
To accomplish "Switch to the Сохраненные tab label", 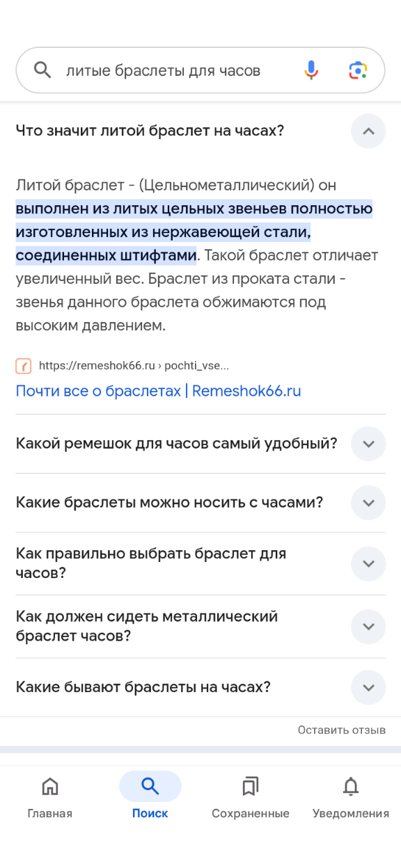I will click(251, 813).
